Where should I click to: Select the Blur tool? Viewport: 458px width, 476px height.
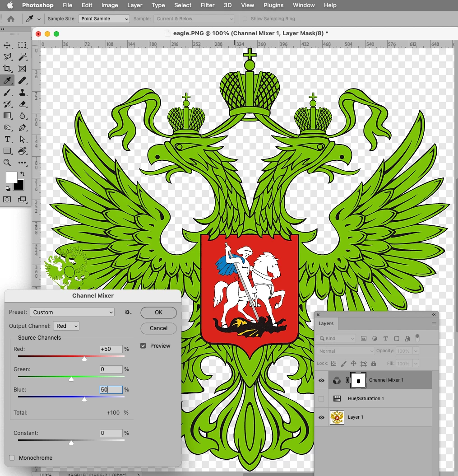(22, 116)
